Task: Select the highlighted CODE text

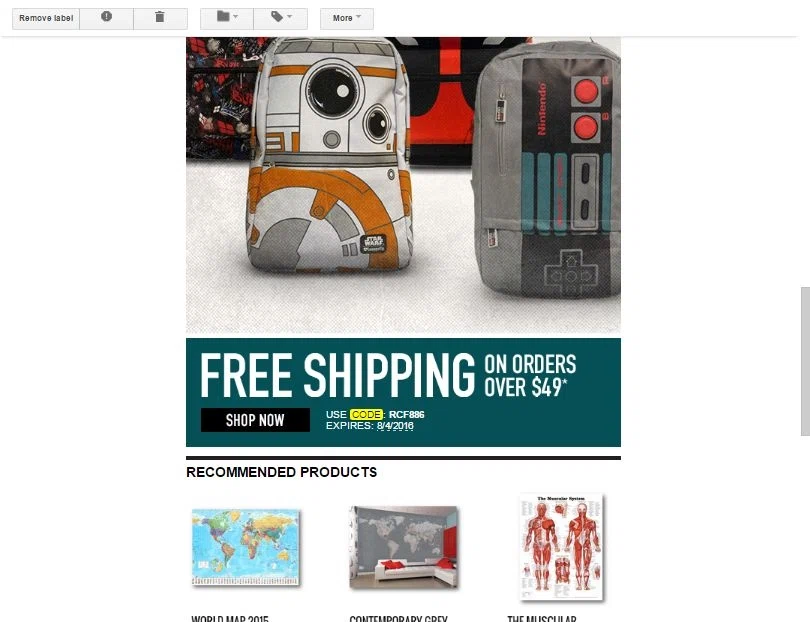Action: pos(366,414)
